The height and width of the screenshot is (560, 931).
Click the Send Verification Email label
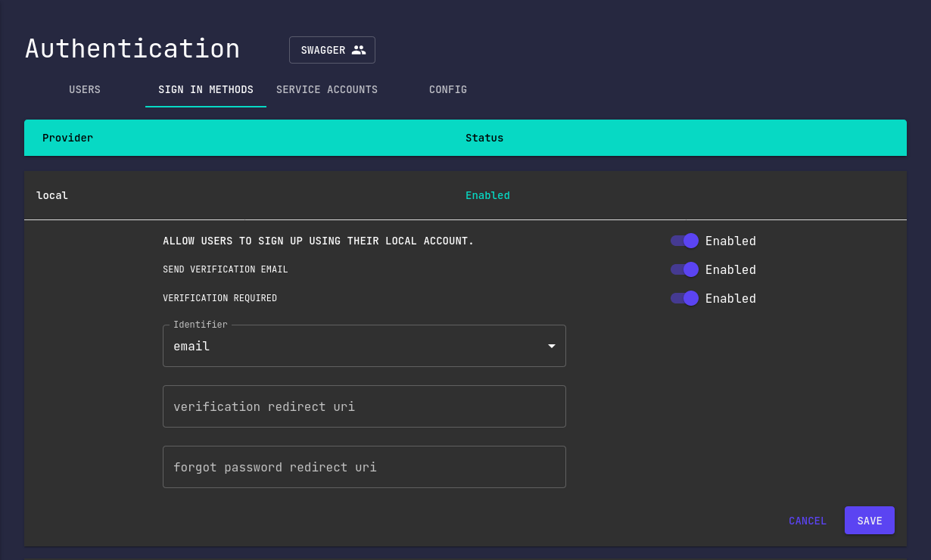pyautogui.click(x=226, y=269)
